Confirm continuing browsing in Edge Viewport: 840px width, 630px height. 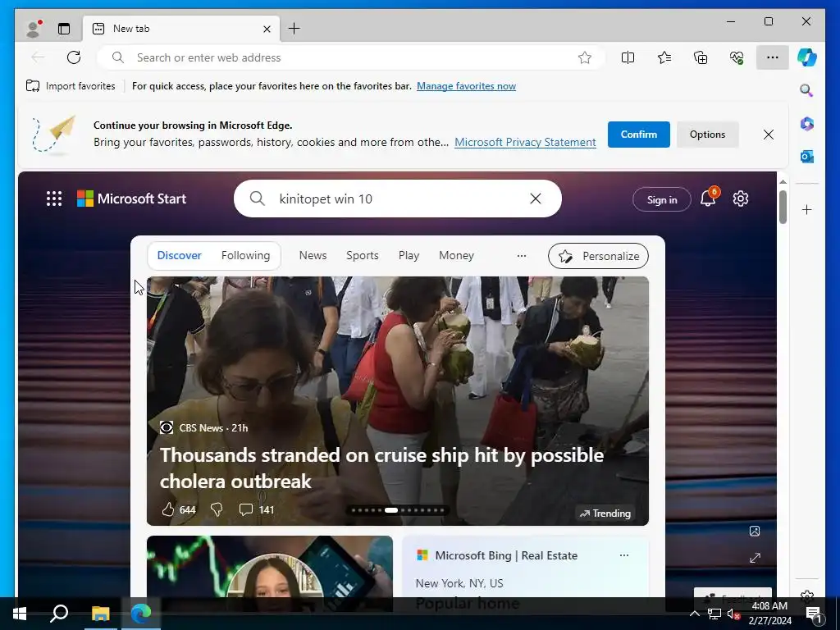638,135
